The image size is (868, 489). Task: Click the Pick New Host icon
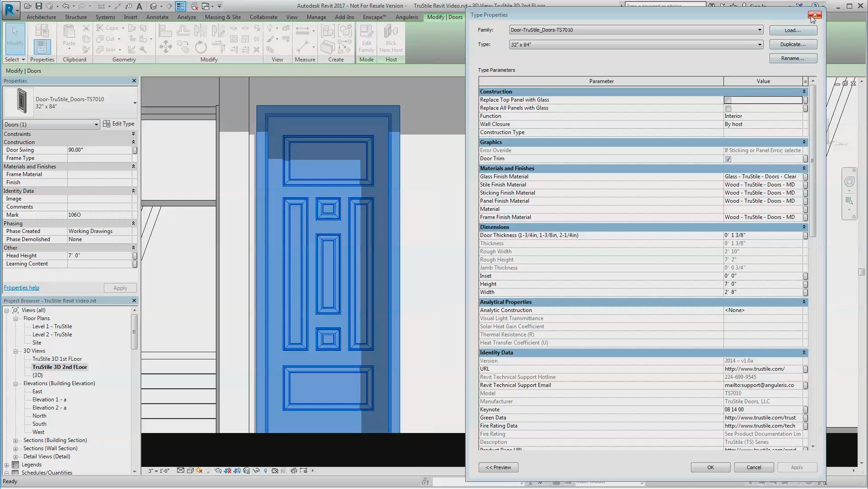391,39
